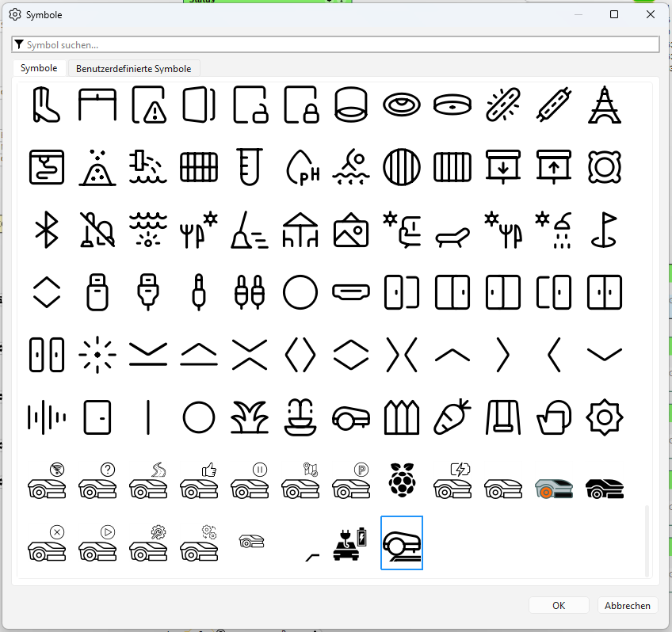672x632 pixels.
Task: Choose the Bluetooth symbol
Action: 47,230
